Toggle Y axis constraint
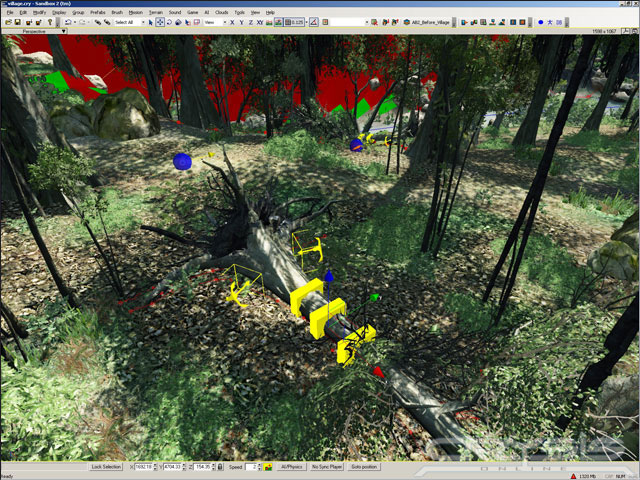Screen dimensions: 640x480 241,22
